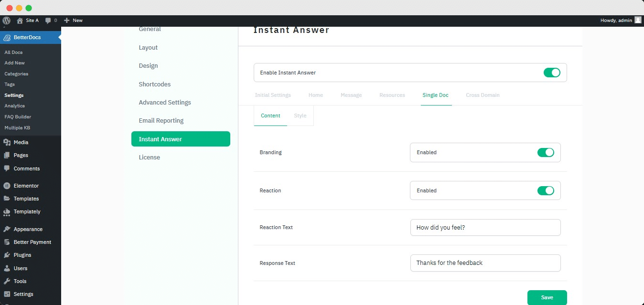Image resolution: width=644 pixels, height=305 pixels.
Task: Open Templately from its sidebar icon
Action: [8, 211]
